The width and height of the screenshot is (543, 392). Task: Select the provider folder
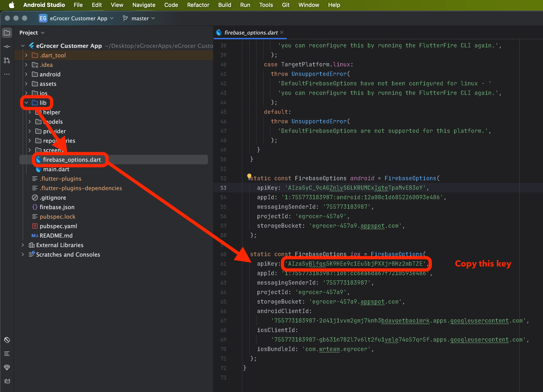tap(54, 131)
